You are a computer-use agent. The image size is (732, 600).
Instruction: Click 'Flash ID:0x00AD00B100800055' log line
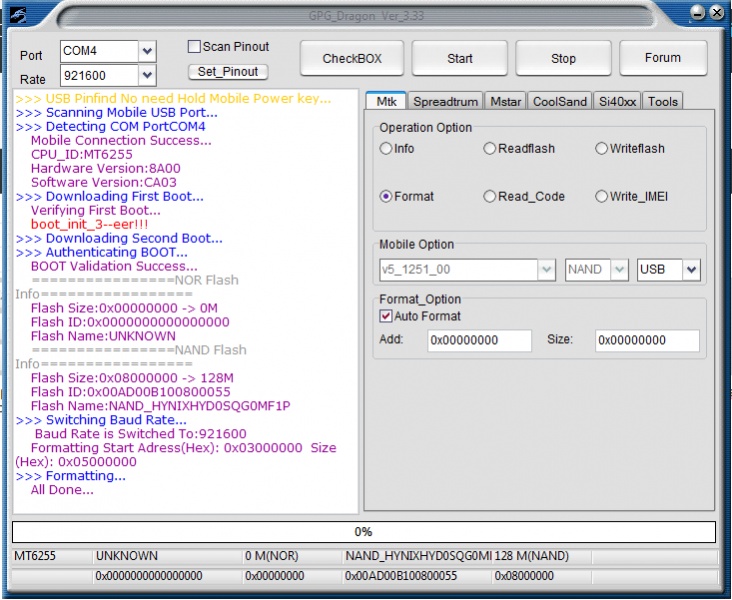[x=131, y=392]
